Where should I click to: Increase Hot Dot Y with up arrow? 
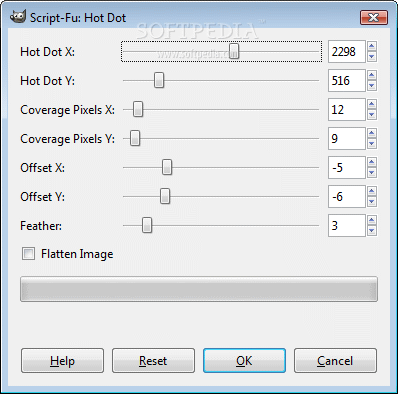372,75
